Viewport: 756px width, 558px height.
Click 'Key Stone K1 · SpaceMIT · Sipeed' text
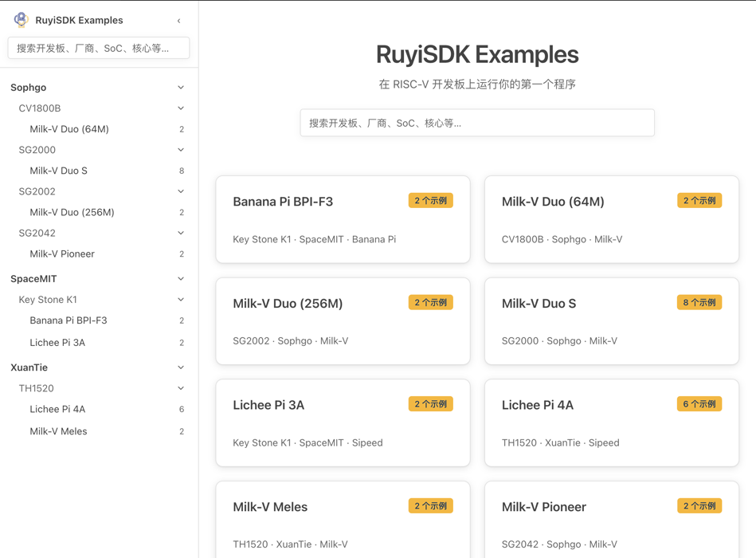click(307, 442)
